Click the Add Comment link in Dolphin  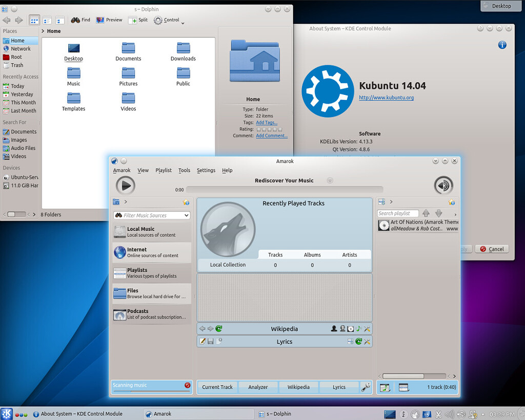click(272, 136)
